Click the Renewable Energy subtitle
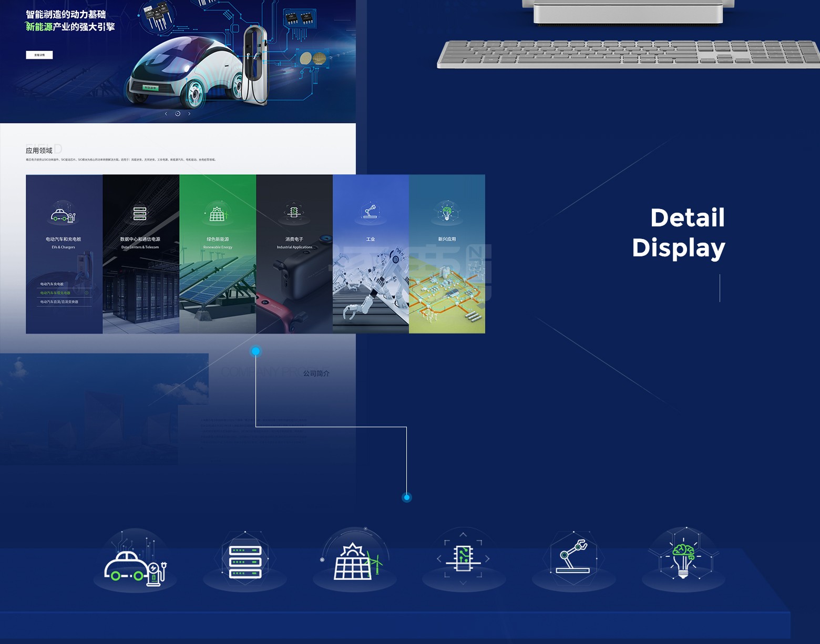The width and height of the screenshot is (820, 644). point(218,247)
